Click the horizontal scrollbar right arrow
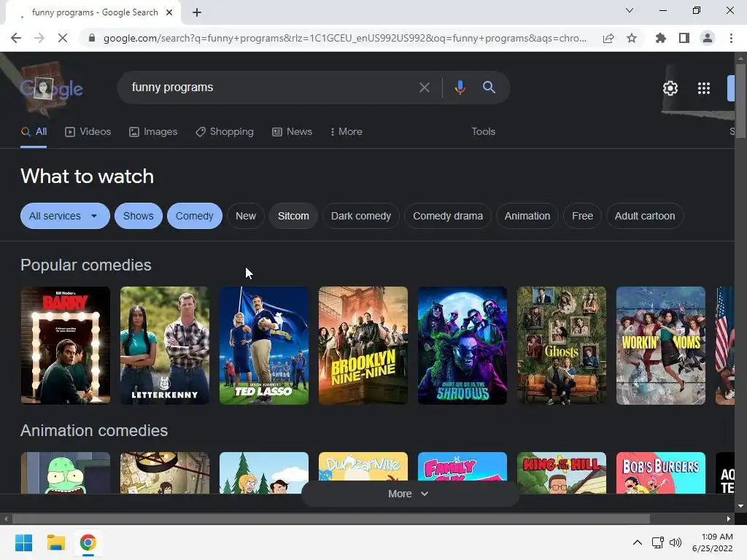Image resolution: width=747 pixels, height=560 pixels. [x=729, y=519]
